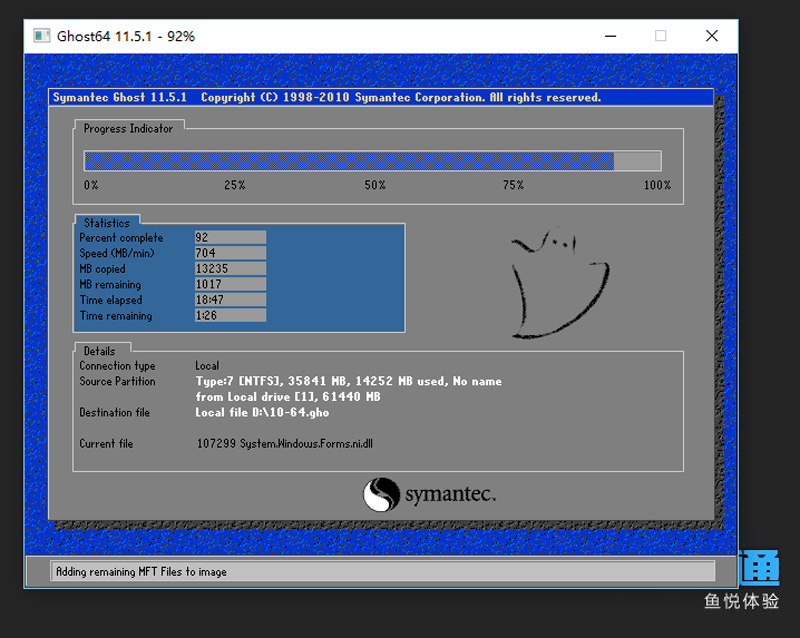Maximize the Ghost64 window
This screenshot has height=638, width=800.
coord(661,36)
